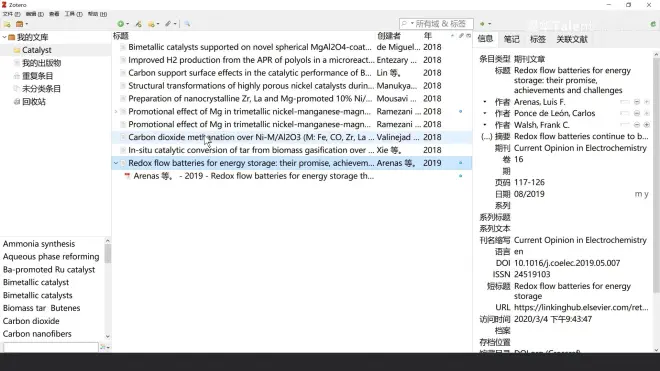Viewport: 660px width, 371px height.
Task: Select the Carbon dioxide methanation item
Action: coord(292,137)
